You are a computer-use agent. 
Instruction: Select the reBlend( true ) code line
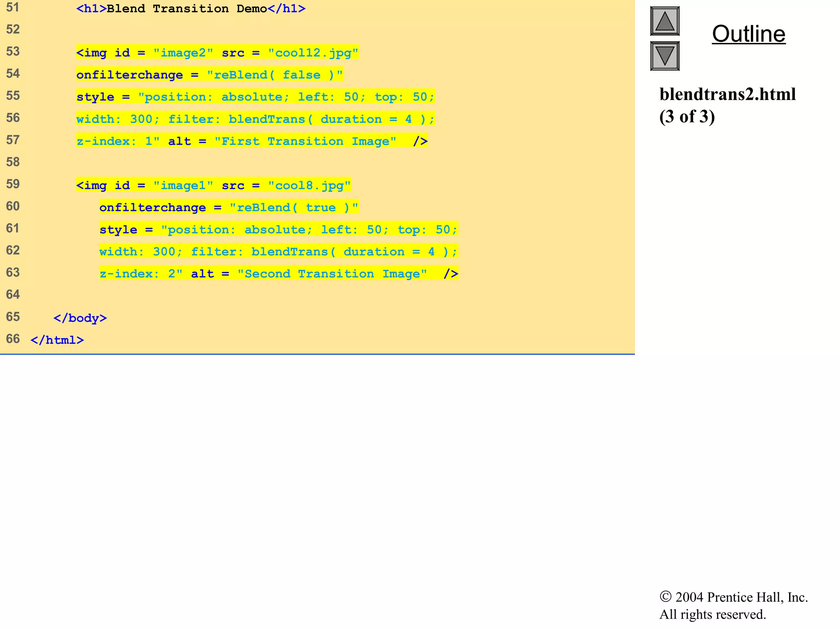coord(229,208)
